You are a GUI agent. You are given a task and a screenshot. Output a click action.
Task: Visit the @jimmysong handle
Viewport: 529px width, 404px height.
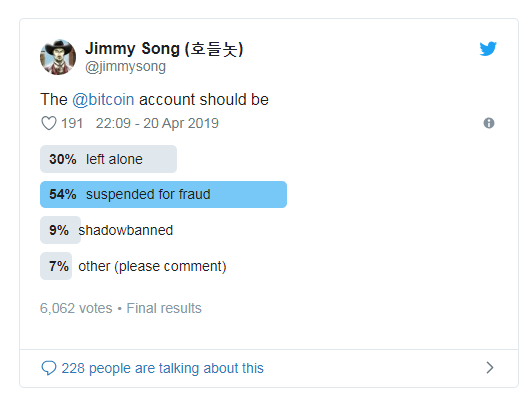coord(126,66)
